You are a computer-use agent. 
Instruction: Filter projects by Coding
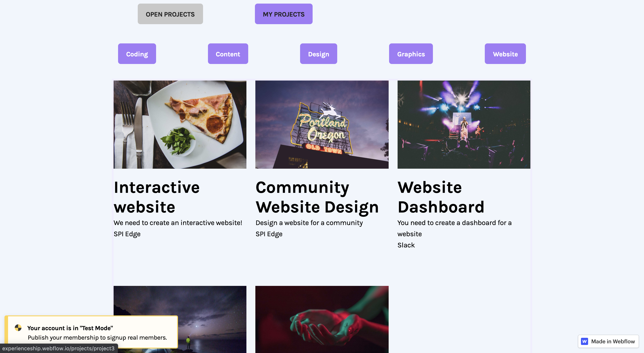tap(137, 54)
